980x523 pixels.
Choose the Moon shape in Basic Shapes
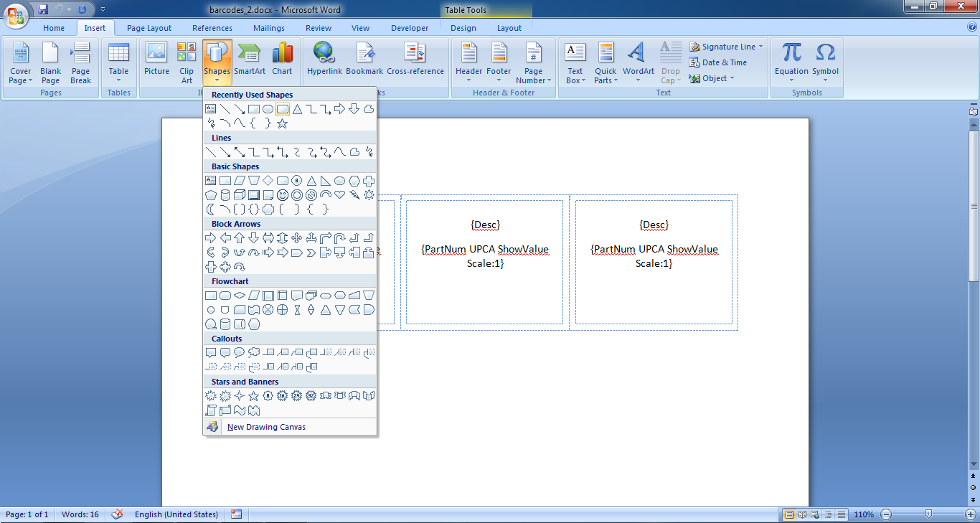[211, 209]
